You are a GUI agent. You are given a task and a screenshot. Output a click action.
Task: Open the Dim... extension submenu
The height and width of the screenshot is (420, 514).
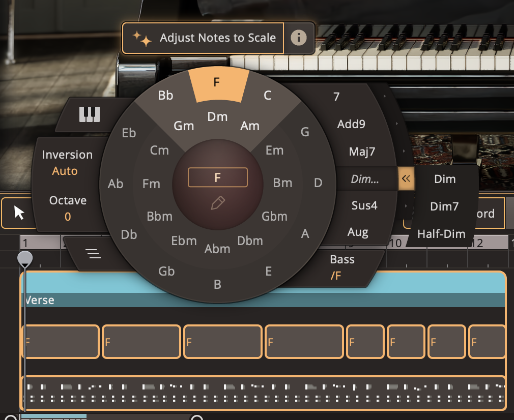pyautogui.click(x=365, y=179)
